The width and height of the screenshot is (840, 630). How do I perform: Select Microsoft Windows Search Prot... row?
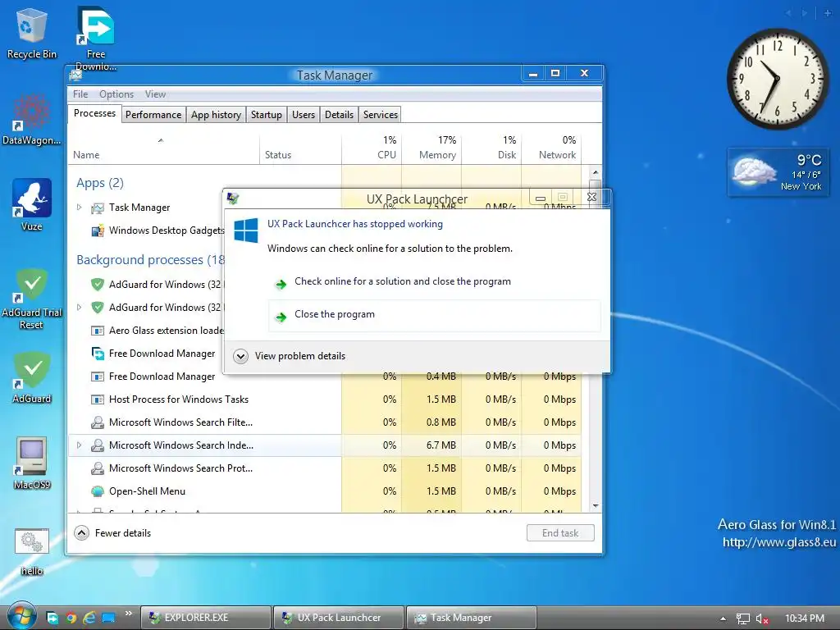[325, 468]
